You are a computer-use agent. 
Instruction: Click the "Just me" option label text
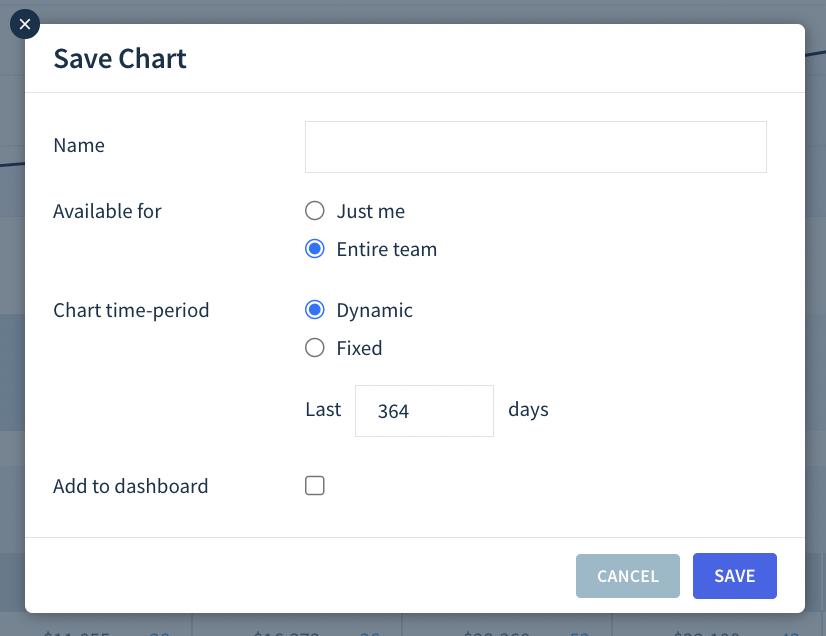pyautogui.click(x=371, y=211)
